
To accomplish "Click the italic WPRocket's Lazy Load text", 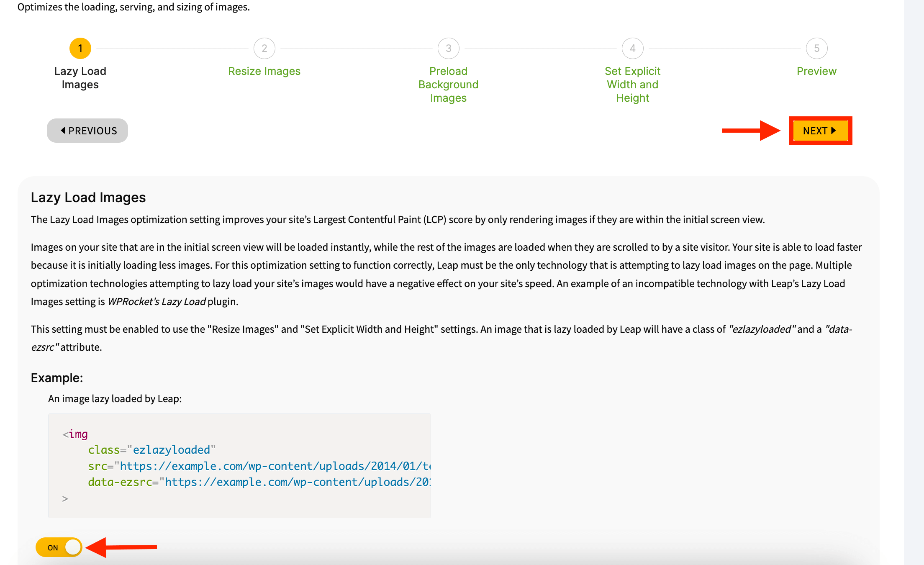I will pos(157,302).
